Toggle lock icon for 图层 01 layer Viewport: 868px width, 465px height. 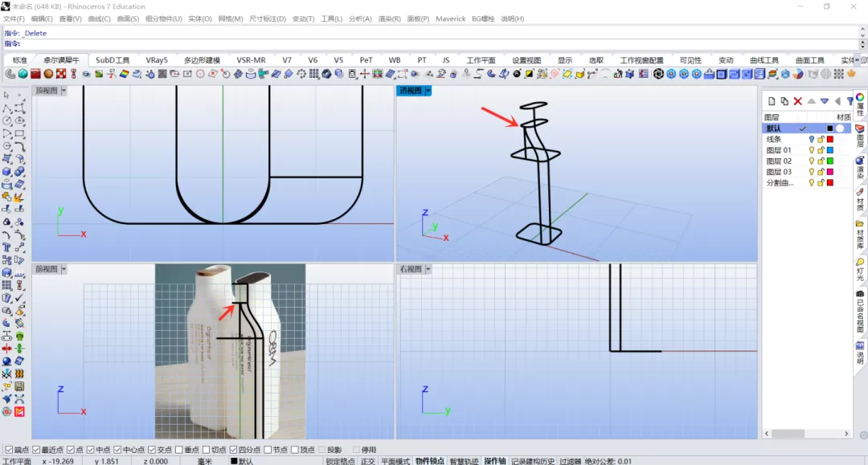pyautogui.click(x=821, y=150)
